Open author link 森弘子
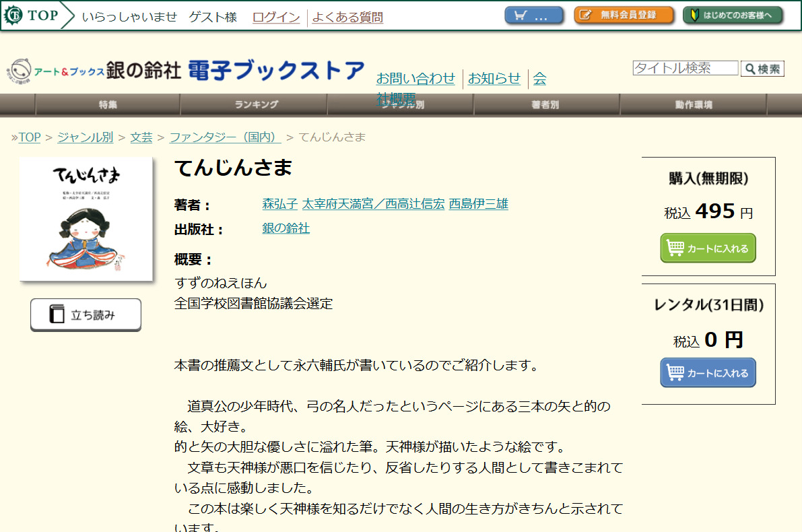 click(279, 203)
